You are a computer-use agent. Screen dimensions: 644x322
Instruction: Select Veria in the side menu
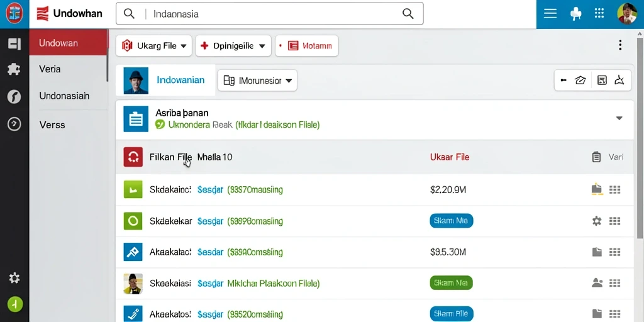pyautogui.click(x=50, y=69)
